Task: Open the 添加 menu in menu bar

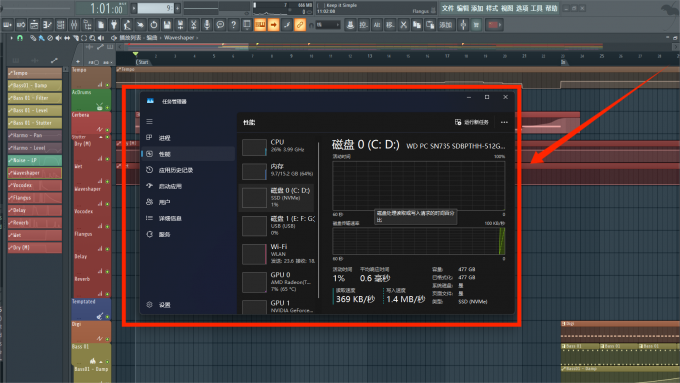Action: tap(477, 8)
